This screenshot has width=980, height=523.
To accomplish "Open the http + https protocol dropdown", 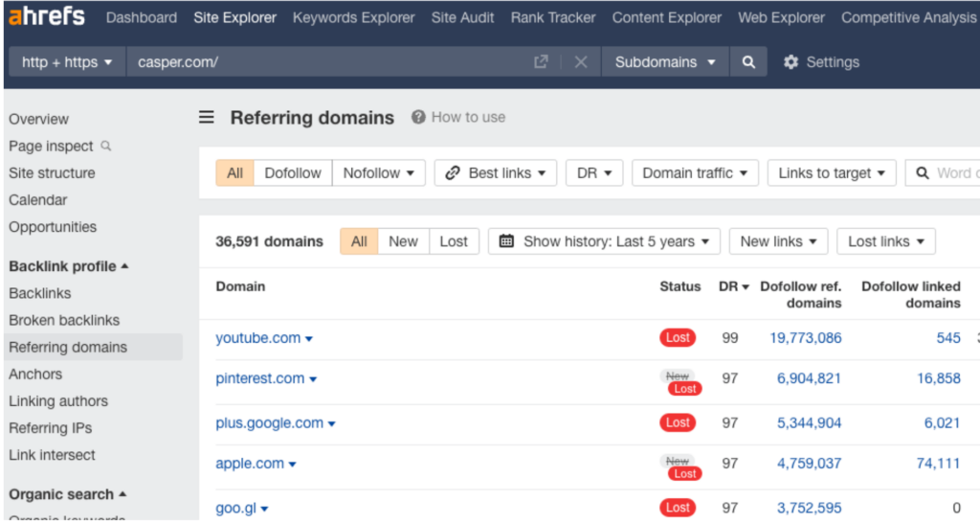I will 67,62.
